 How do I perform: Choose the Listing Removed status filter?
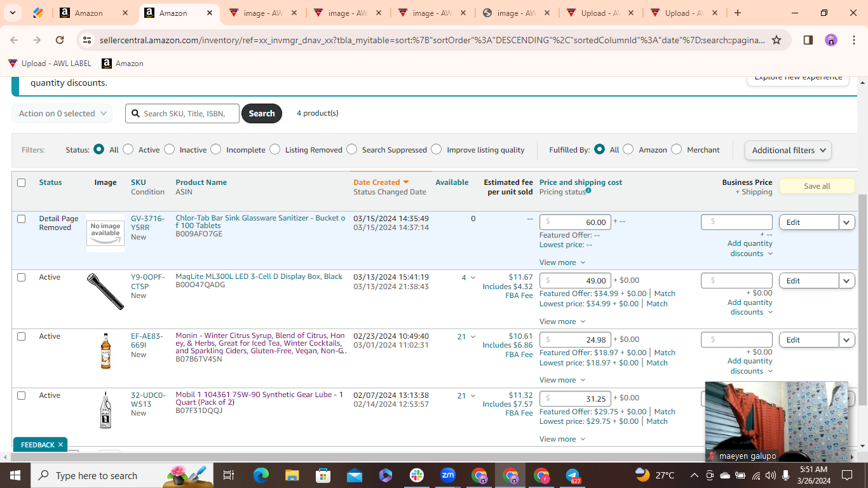275,149
